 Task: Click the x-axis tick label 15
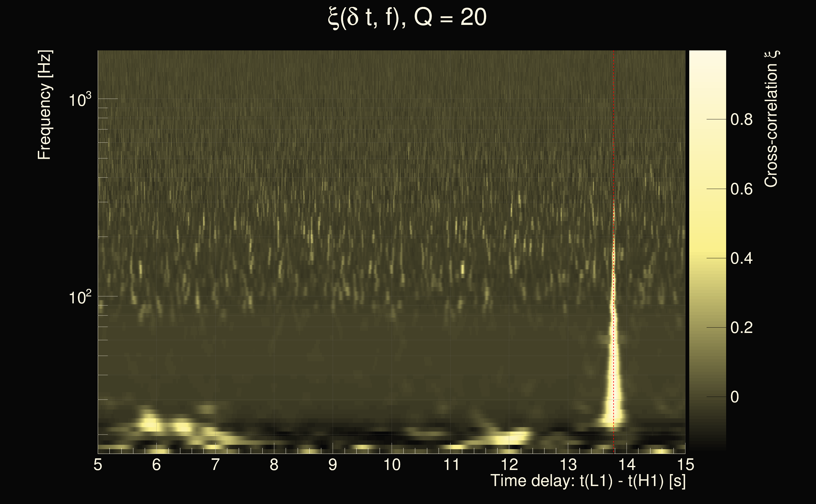tap(685, 465)
